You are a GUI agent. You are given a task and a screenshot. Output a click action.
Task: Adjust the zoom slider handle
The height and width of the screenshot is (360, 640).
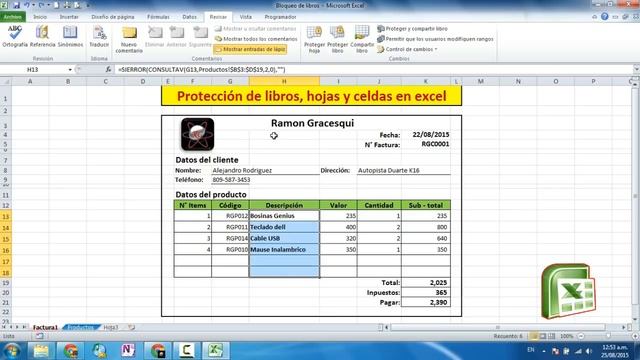tap(608, 336)
